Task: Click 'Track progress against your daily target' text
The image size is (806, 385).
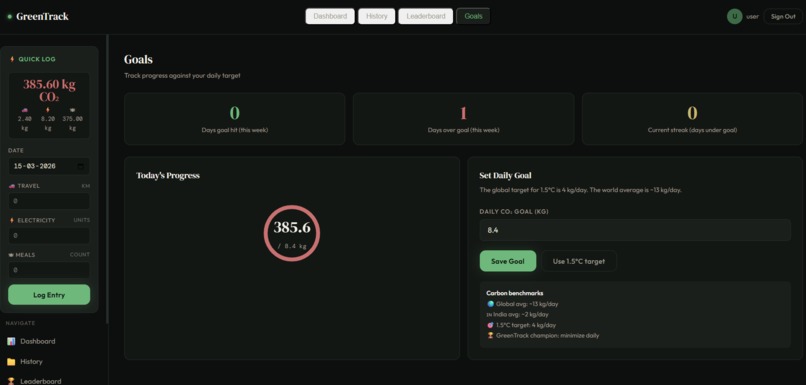Action: coord(182,76)
